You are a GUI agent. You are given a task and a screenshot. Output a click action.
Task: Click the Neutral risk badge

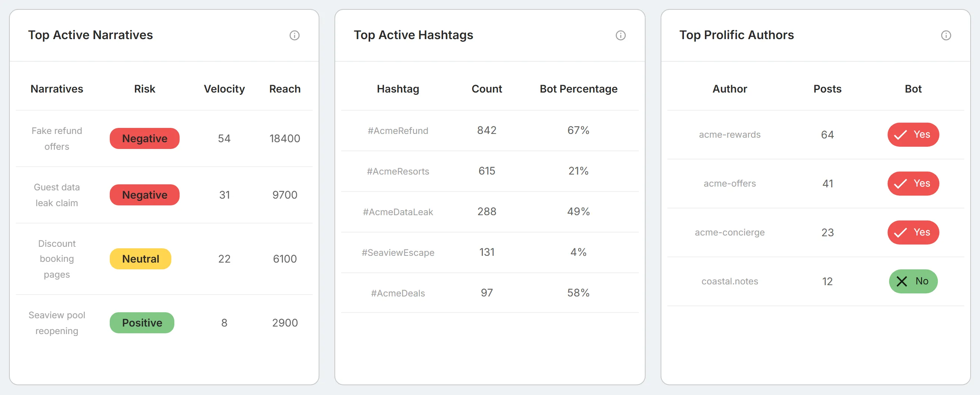coord(141,259)
